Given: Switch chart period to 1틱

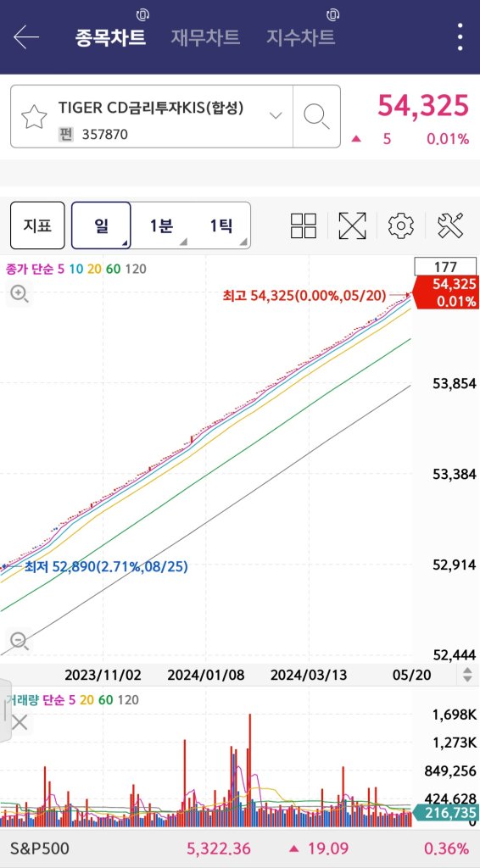Looking at the screenshot, I should pyautogui.click(x=220, y=225).
